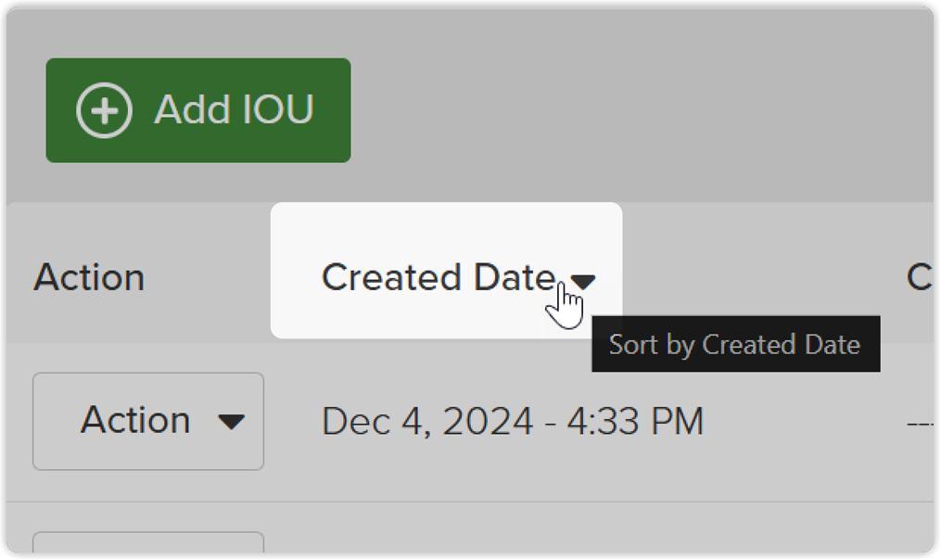This screenshot has width=941, height=560.
Task: Click the time 4:33 PM in first row
Action: click(x=634, y=422)
